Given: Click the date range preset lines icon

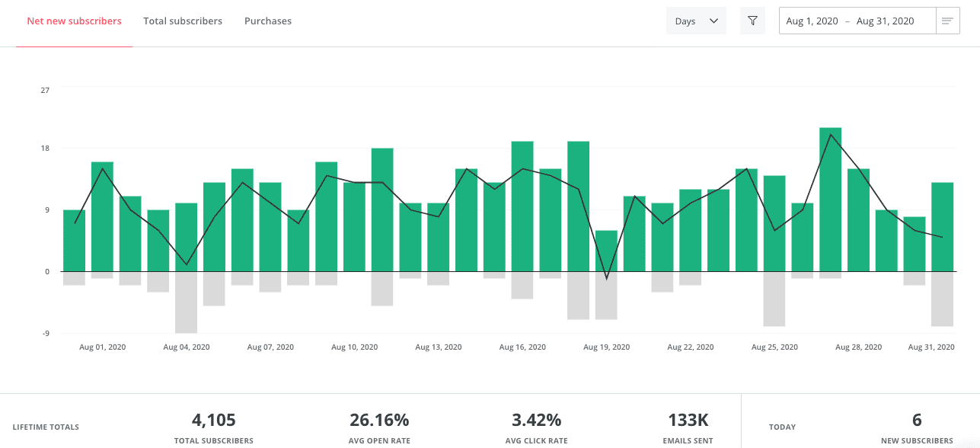Looking at the screenshot, I should (947, 21).
